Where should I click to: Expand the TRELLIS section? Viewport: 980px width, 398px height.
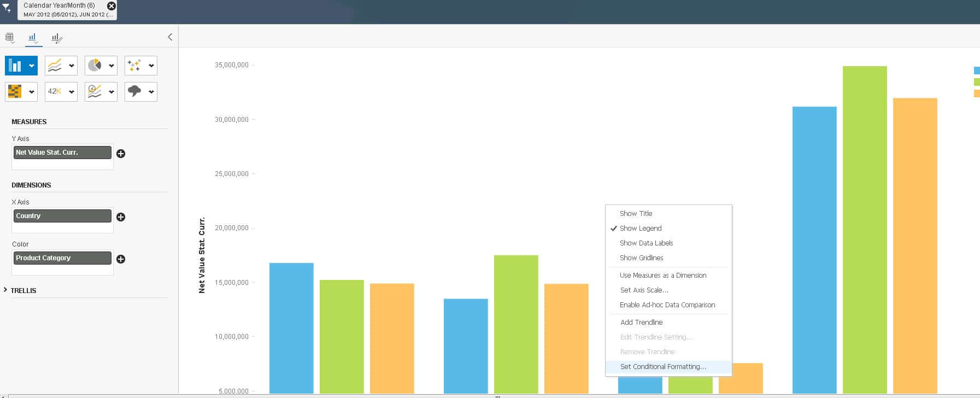5,290
